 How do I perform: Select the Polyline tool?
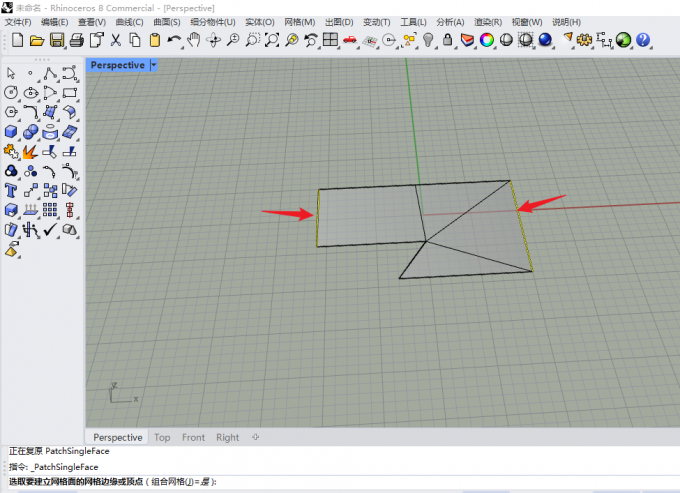[50, 73]
